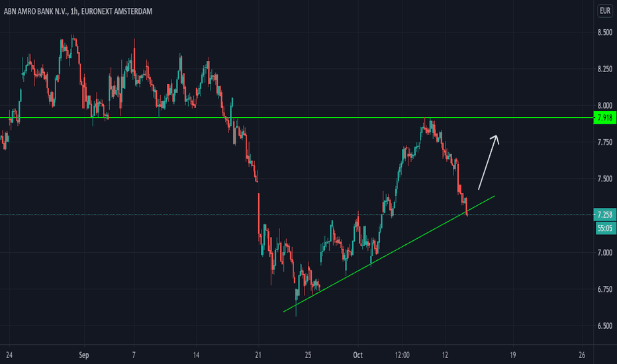Click the 24 date label on the time axis
This screenshot has height=364, width=617.
[x=9, y=355]
